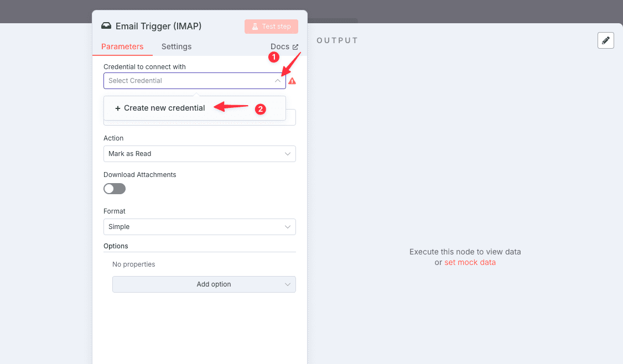Click the pencil edit icon in Output panel

pos(606,40)
